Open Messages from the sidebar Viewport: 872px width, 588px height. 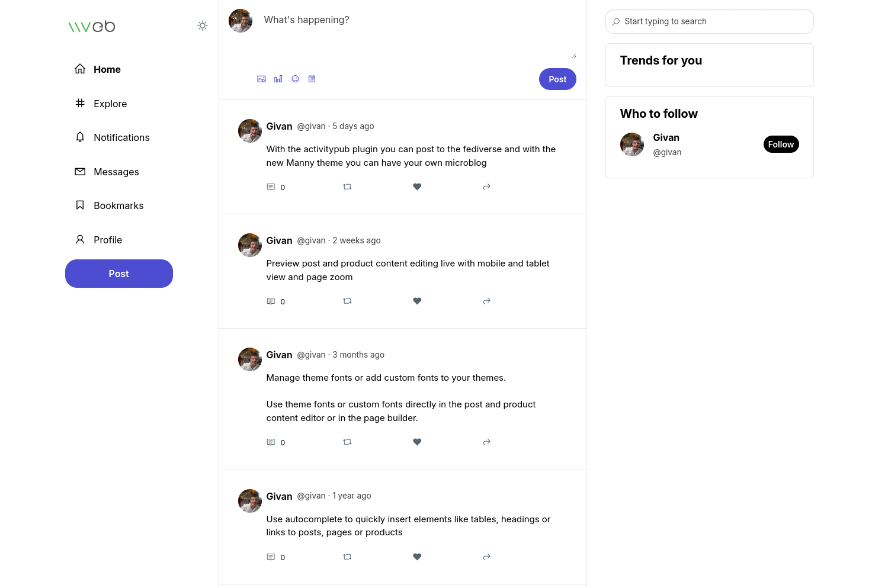point(116,172)
